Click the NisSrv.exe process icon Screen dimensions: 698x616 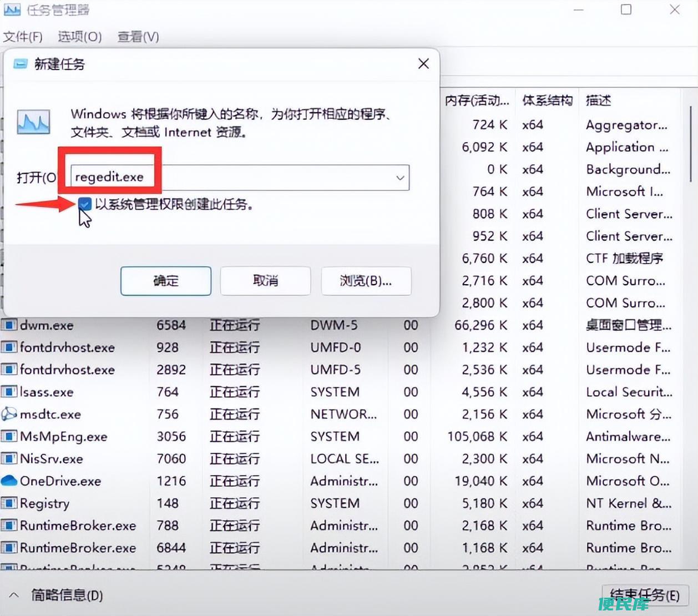click(9, 458)
